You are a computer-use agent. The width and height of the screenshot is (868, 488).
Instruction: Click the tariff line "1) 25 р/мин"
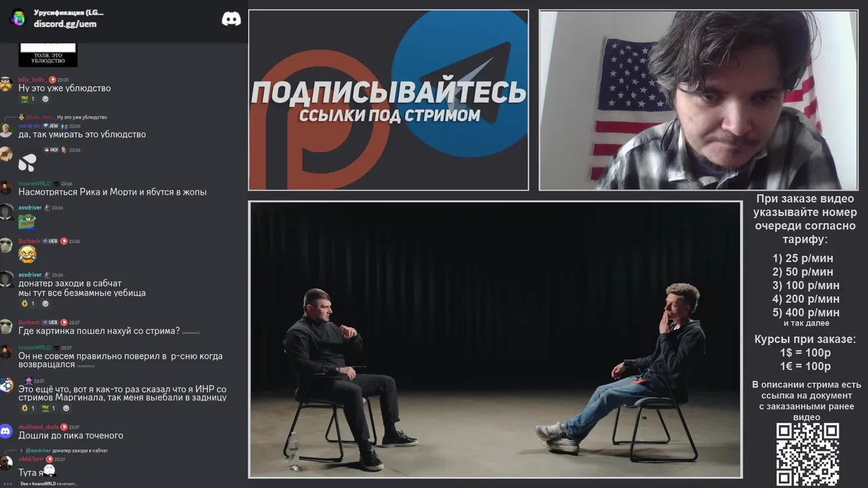click(x=803, y=258)
